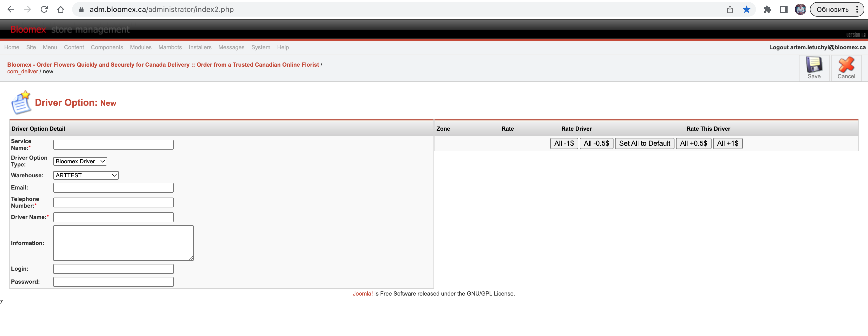Open Driver Option Type dropdown
Image resolution: width=868 pixels, height=336 pixels.
click(80, 161)
